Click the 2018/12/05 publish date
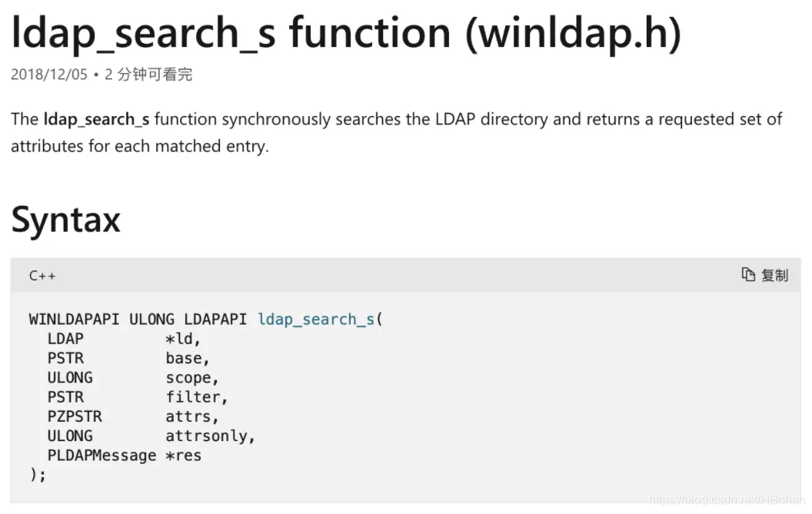Image resolution: width=812 pixels, height=514 pixels. coord(49,75)
